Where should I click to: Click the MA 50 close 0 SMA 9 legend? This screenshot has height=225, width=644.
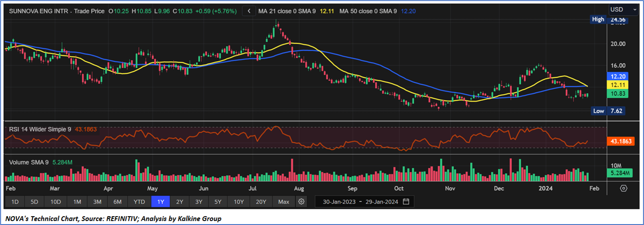tap(368, 11)
